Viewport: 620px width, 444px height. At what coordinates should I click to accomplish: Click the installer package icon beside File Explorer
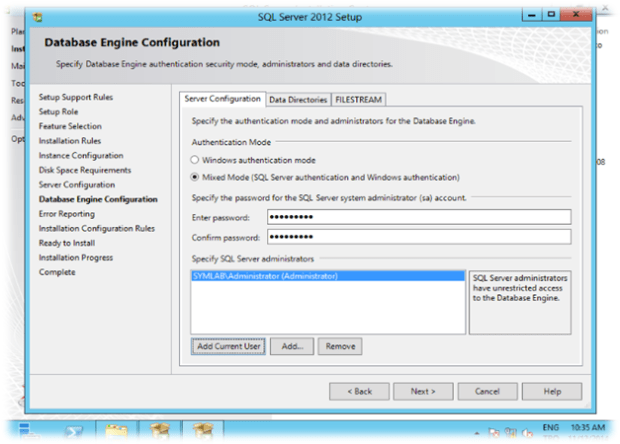(158, 433)
